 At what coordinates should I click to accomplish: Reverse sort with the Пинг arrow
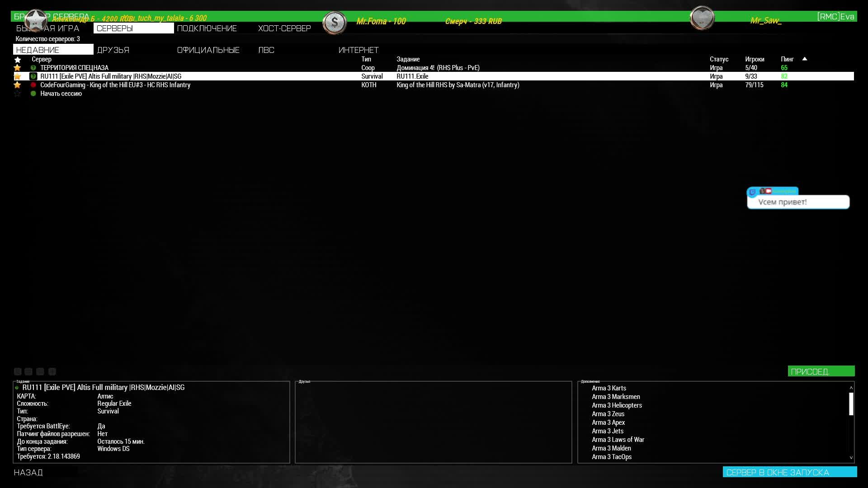(805, 59)
